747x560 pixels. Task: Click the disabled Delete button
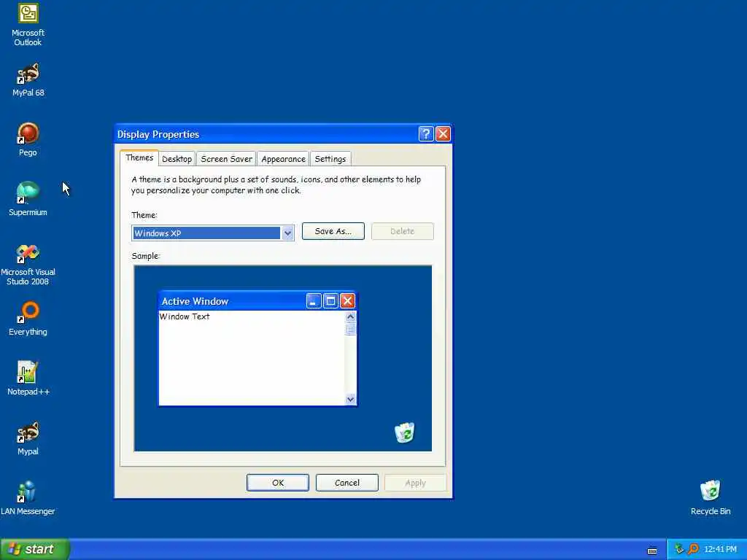point(403,231)
